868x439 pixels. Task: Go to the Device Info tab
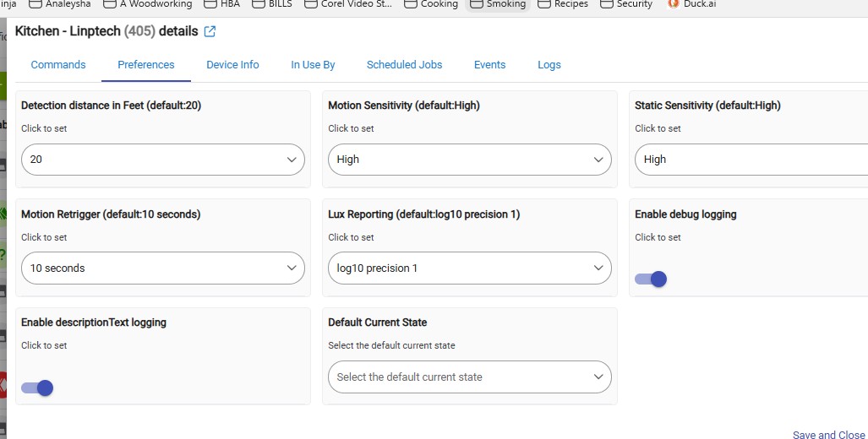point(232,65)
